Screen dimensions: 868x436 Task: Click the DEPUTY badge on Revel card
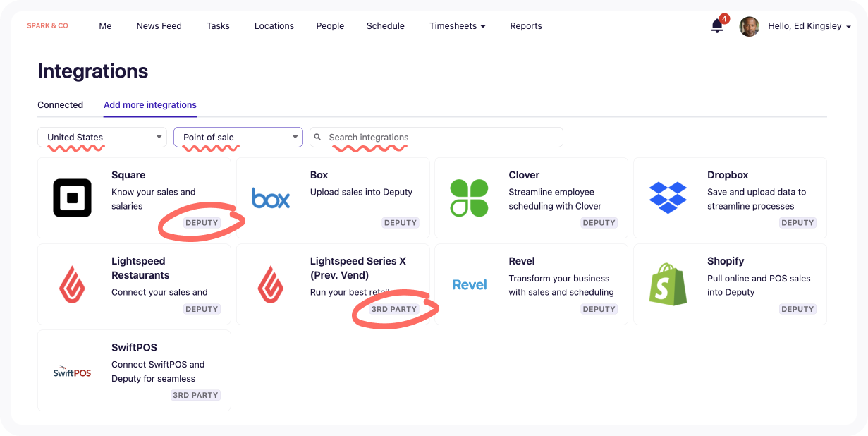tap(599, 309)
